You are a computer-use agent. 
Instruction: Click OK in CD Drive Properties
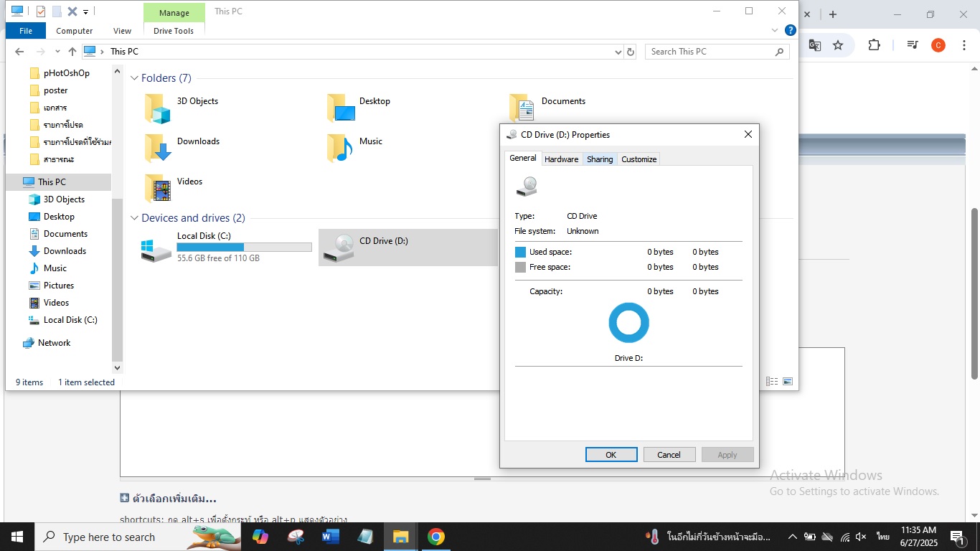click(x=611, y=455)
